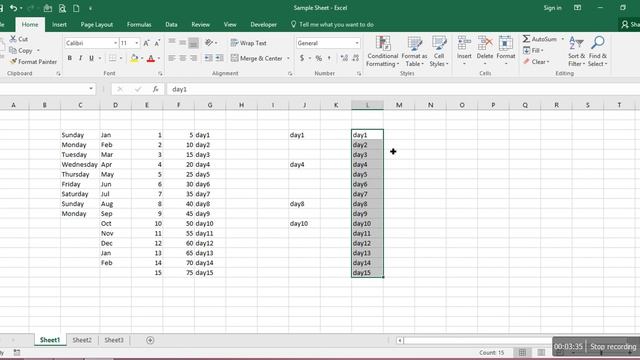Expand the Merge & Center dropdown arrow
The height and width of the screenshot is (360, 640).
pyautogui.click(x=288, y=58)
